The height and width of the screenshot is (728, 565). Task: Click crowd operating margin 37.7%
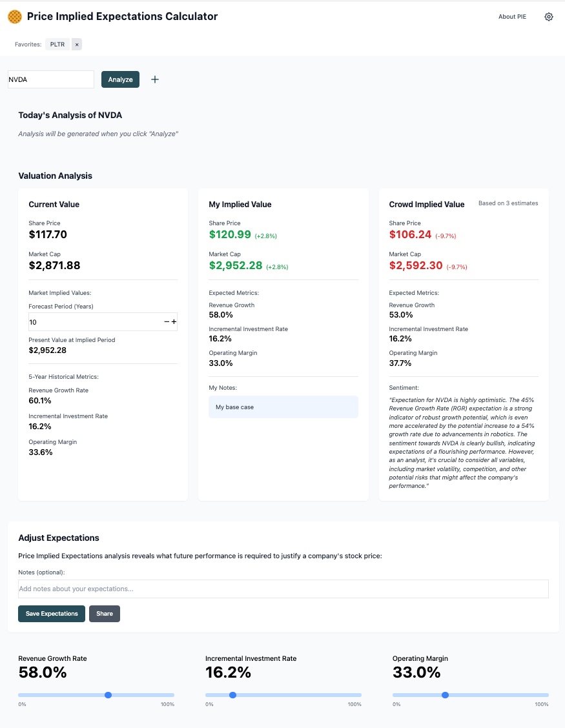(x=400, y=363)
